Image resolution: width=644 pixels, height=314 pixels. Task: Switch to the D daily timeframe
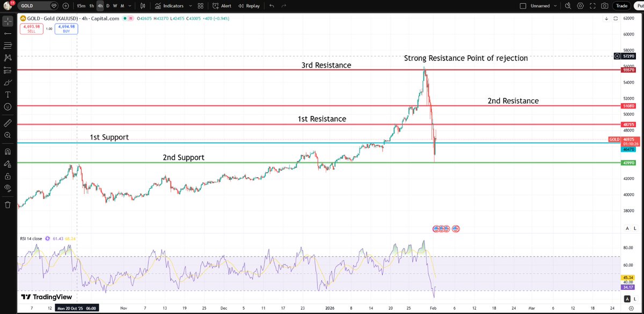click(108, 6)
